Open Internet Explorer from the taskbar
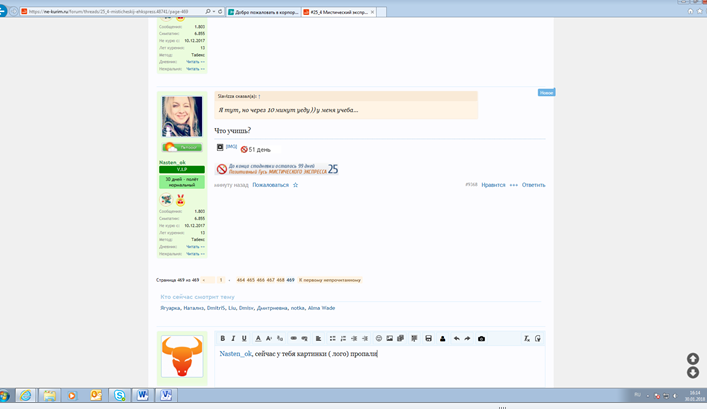Image resolution: width=707 pixels, height=409 pixels. tap(26, 395)
